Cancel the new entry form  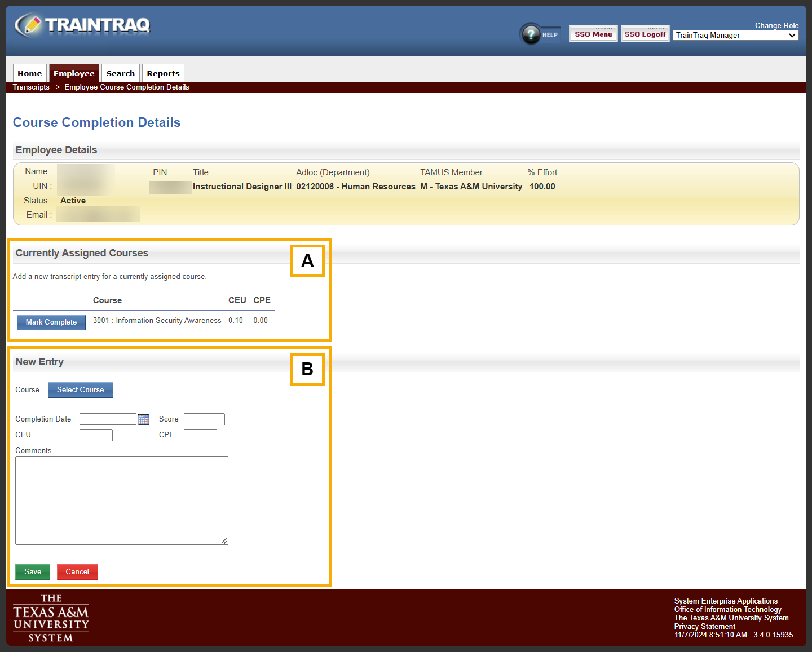[x=77, y=572]
